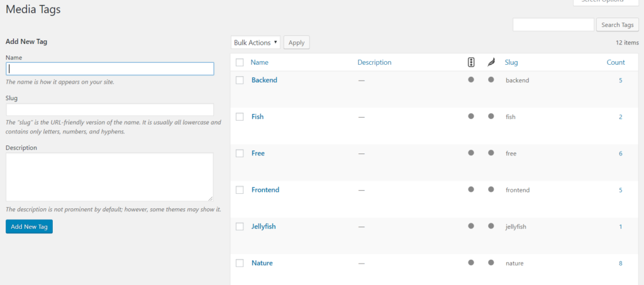Sort tags by Slug column
This screenshot has height=285, width=644.
[511, 62]
